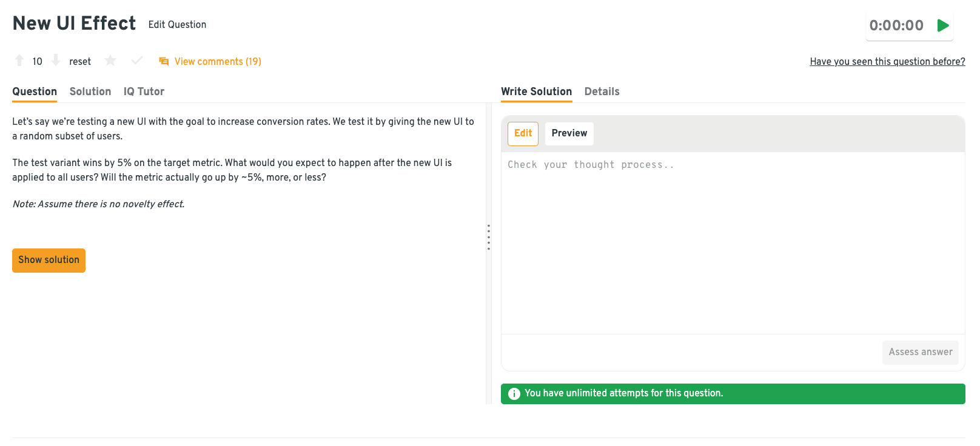Open the Edit Question link

(x=177, y=24)
